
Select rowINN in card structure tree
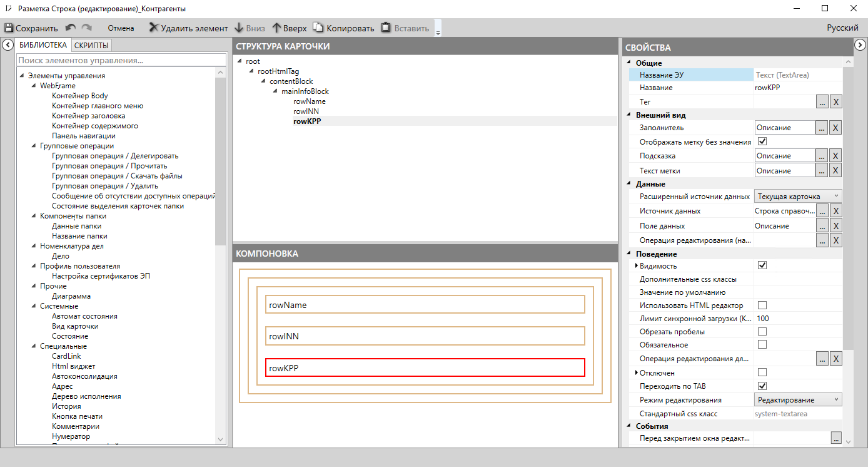click(x=306, y=111)
